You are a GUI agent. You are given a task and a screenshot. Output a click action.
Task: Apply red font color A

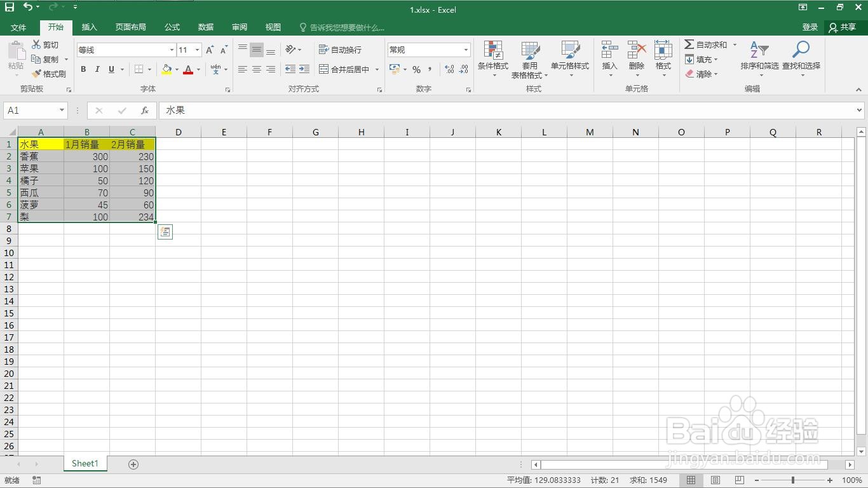pyautogui.click(x=188, y=69)
